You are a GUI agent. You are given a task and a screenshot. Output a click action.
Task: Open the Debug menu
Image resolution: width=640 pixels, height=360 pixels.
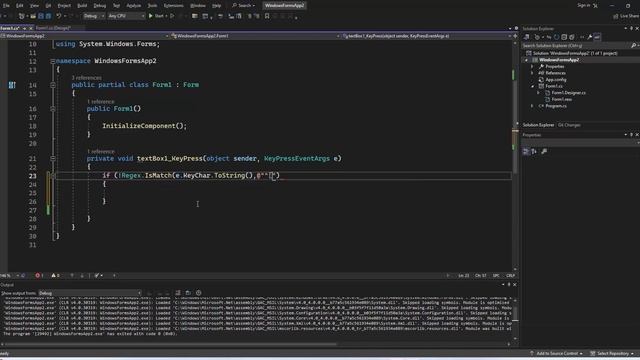pos(100,6)
